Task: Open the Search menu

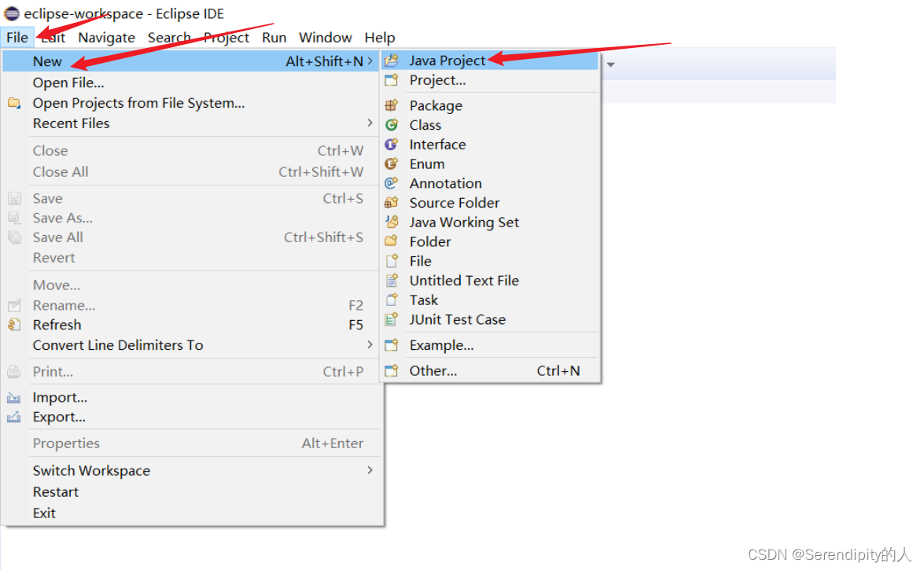Action: [169, 38]
